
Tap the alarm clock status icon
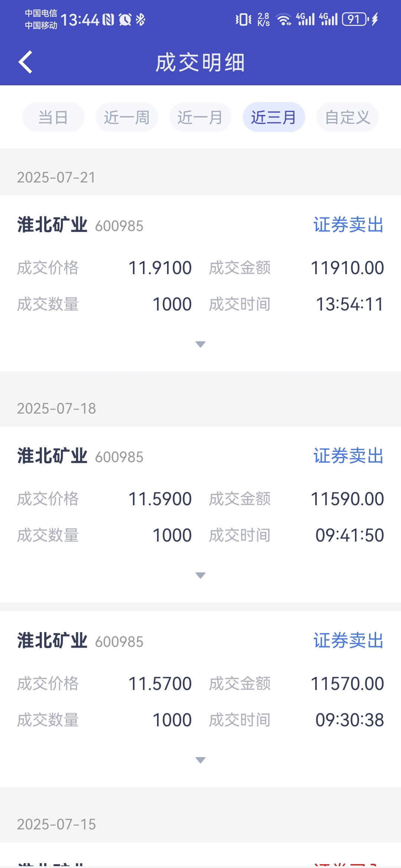pos(125,19)
